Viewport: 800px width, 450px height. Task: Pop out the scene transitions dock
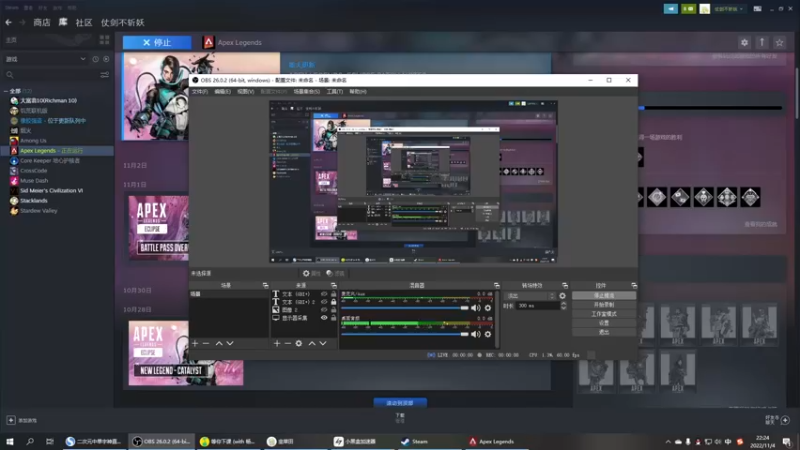(565, 285)
